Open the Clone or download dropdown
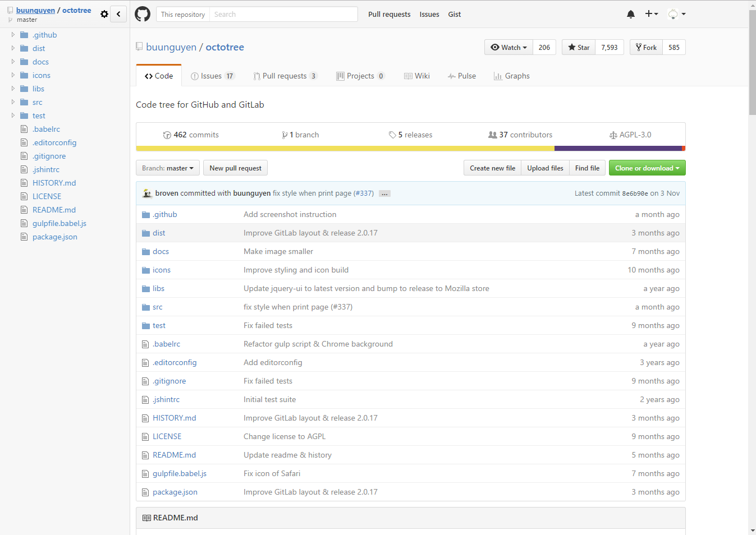Screen dimensions: 756x535 tap(647, 168)
